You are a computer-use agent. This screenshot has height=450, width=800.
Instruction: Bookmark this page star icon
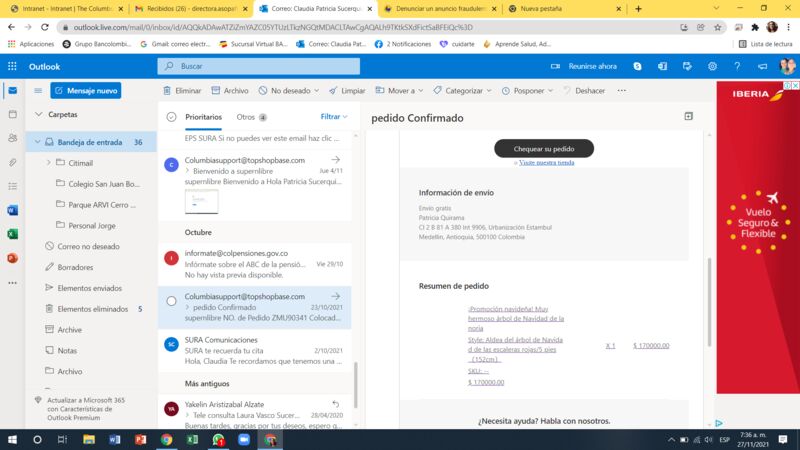717,28
